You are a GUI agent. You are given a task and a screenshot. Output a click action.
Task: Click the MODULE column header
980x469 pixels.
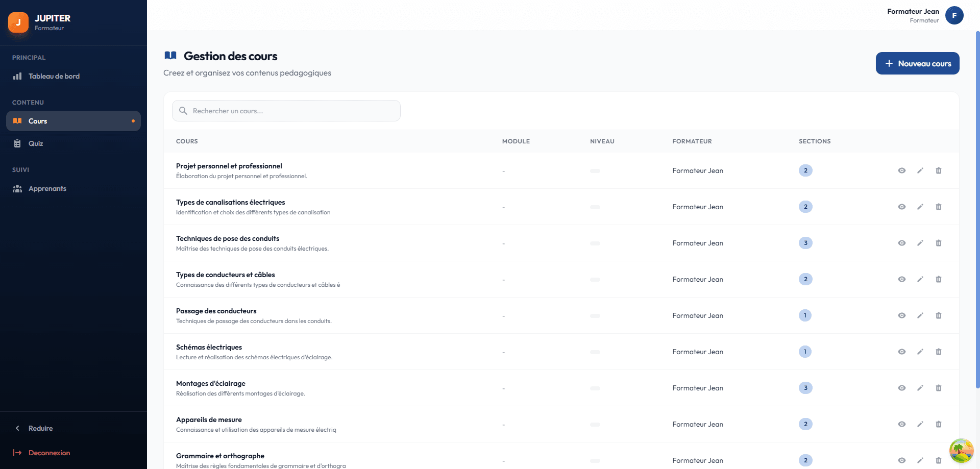pos(516,141)
